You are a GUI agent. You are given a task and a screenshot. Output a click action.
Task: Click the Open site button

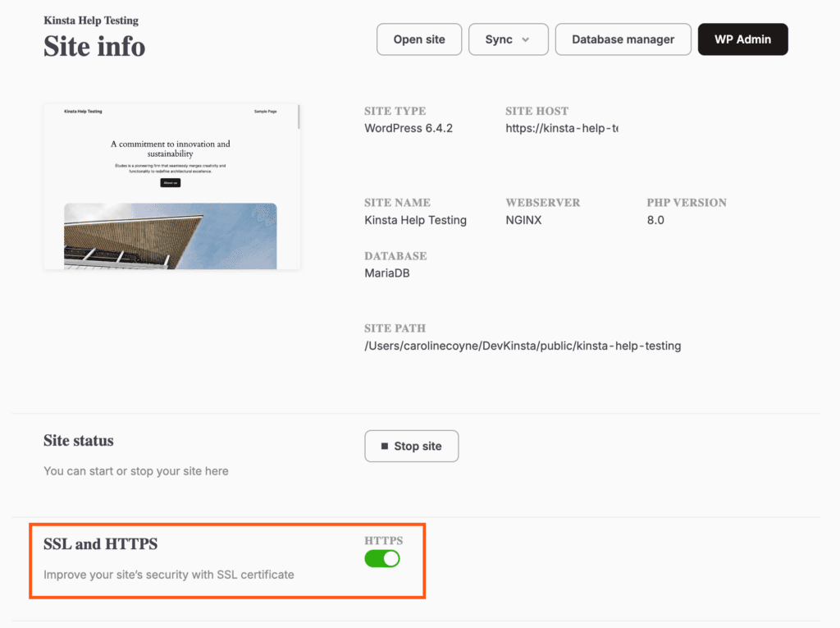418,39
